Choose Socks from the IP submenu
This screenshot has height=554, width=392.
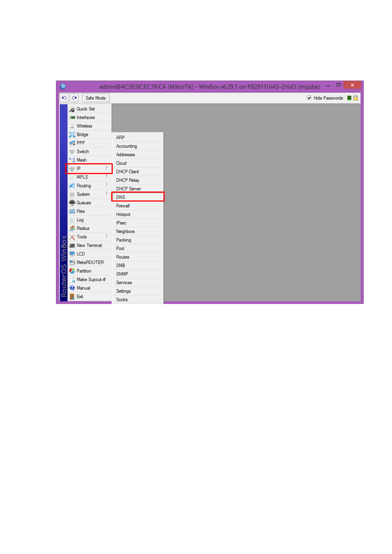click(x=138, y=300)
